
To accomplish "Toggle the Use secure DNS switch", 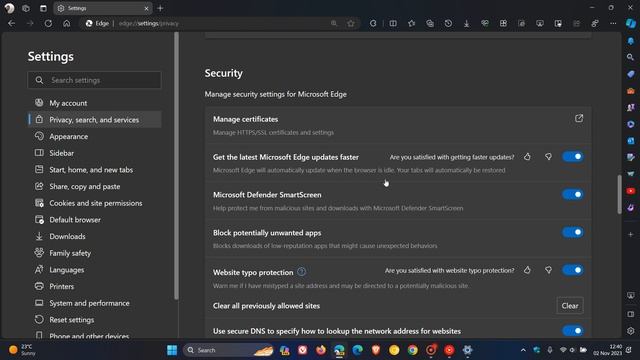I will pos(573,331).
